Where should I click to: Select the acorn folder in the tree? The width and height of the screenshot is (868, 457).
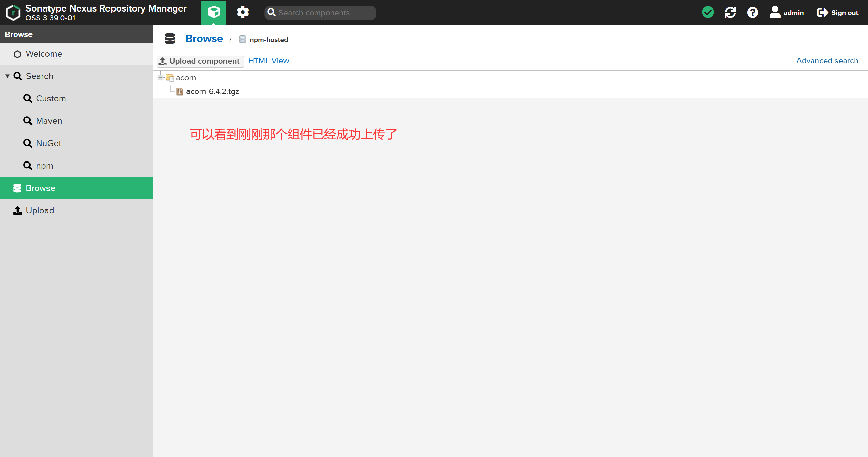pos(186,78)
